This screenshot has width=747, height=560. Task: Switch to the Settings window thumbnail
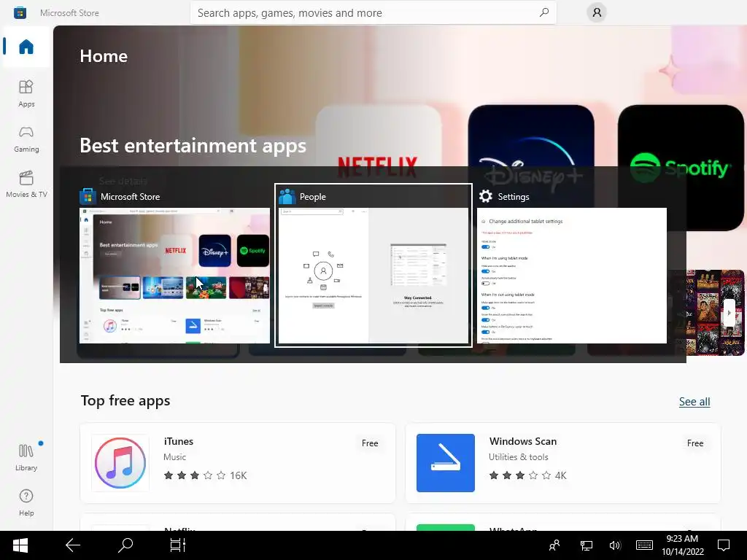click(x=572, y=276)
